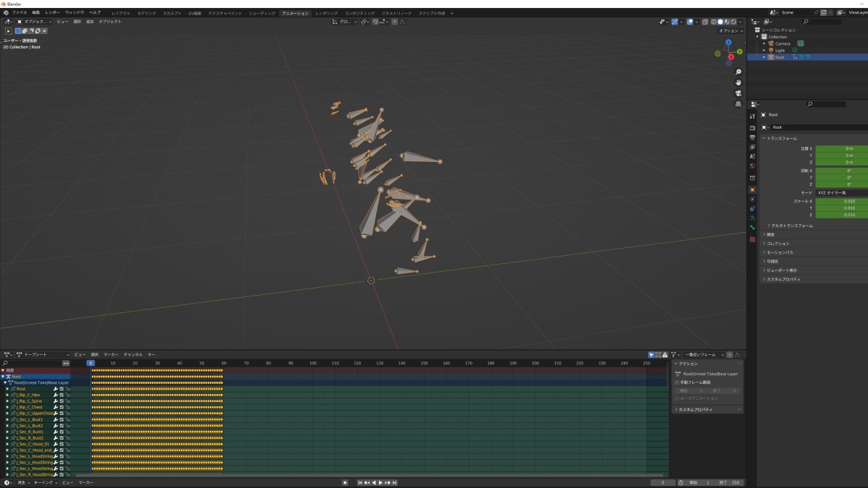Open the Object properties tab icon
This screenshot has height=488, width=868.
coord(752,189)
